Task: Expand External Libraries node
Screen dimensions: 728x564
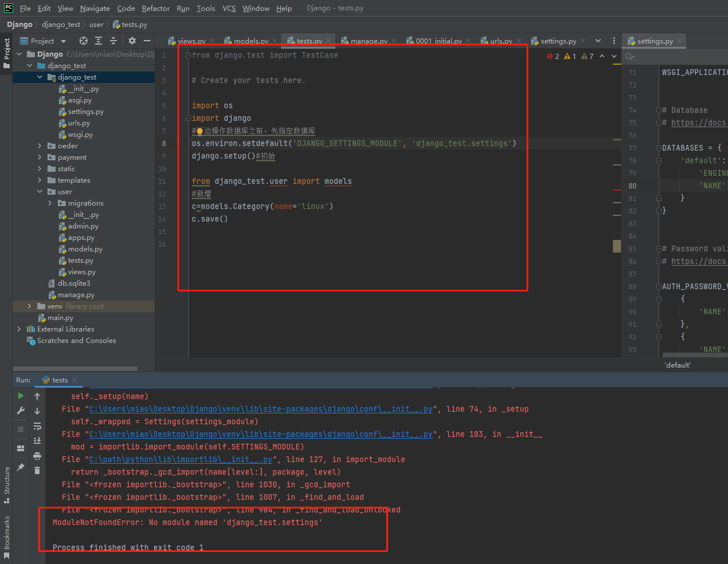Action: pos(19,329)
